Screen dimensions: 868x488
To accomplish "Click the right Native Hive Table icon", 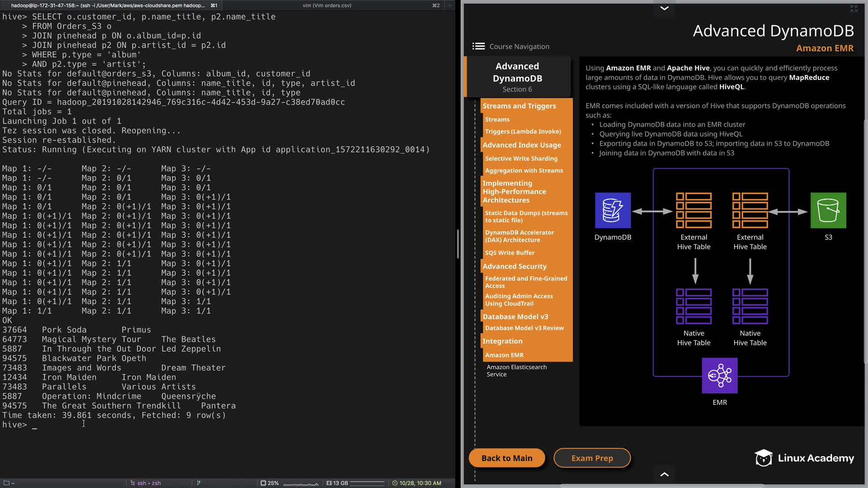I will click(750, 306).
